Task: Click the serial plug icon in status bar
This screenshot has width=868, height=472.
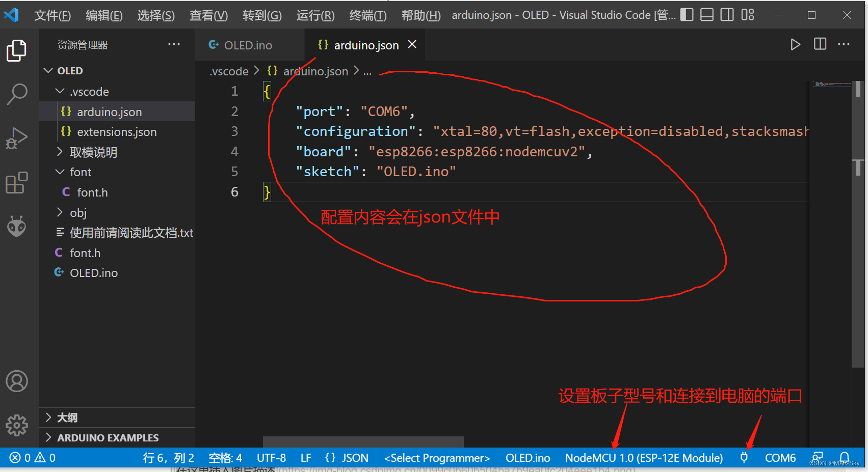Action: 744,458
